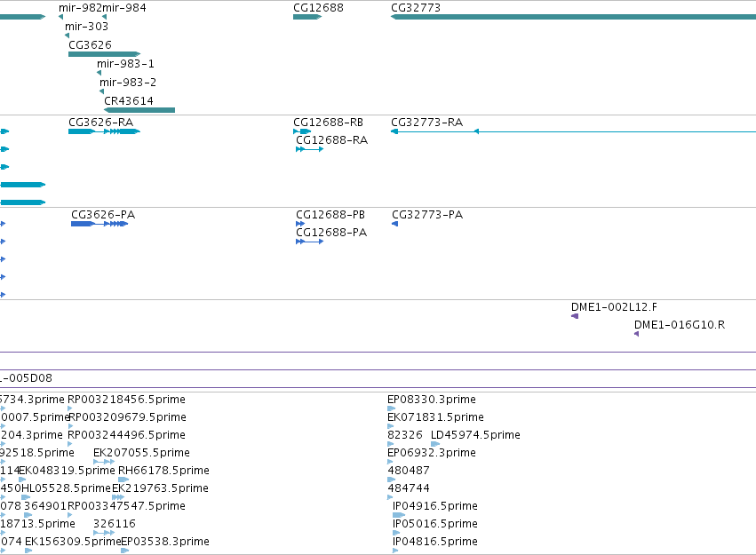This screenshot has width=756, height=555.
Task: Select the mir-983-2 arrow marker
Action: pyautogui.click(x=102, y=91)
